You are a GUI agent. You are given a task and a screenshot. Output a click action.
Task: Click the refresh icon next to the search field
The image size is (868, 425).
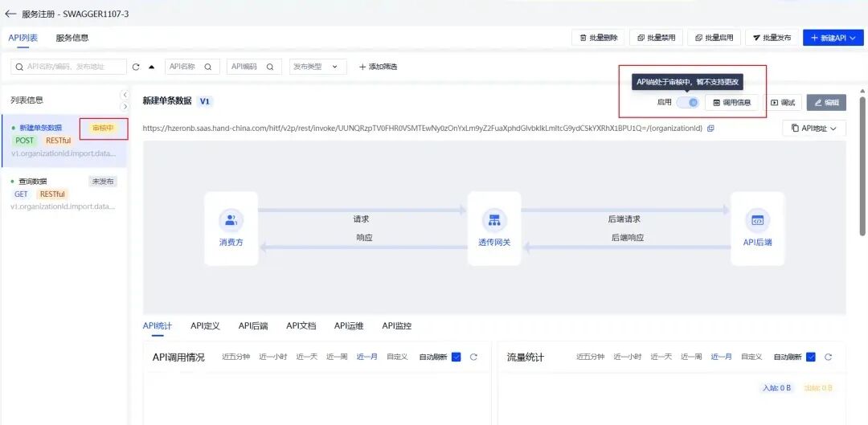[136, 67]
